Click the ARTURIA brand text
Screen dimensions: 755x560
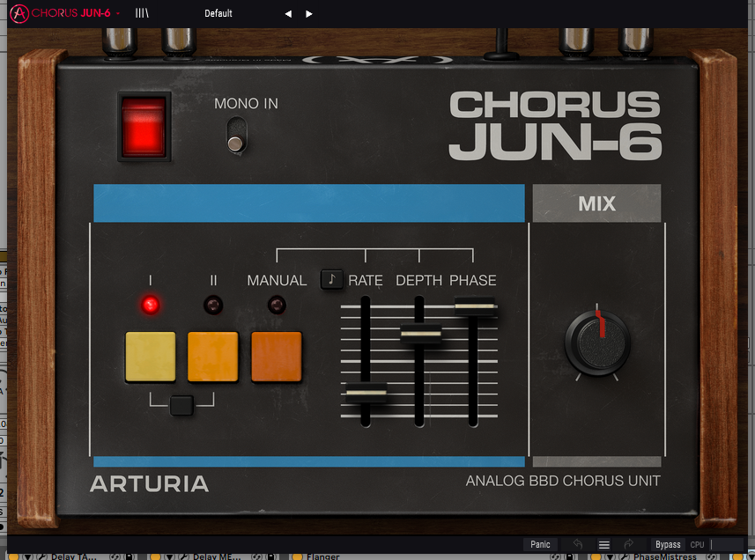tap(149, 484)
